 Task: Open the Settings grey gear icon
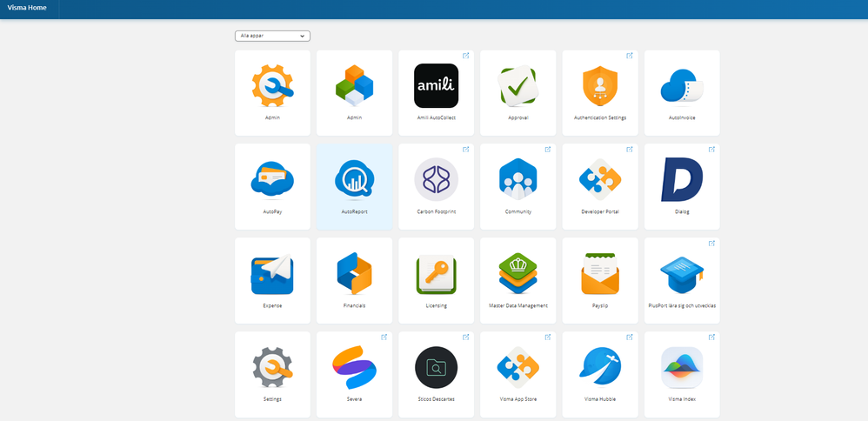pyautogui.click(x=272, y=367)
